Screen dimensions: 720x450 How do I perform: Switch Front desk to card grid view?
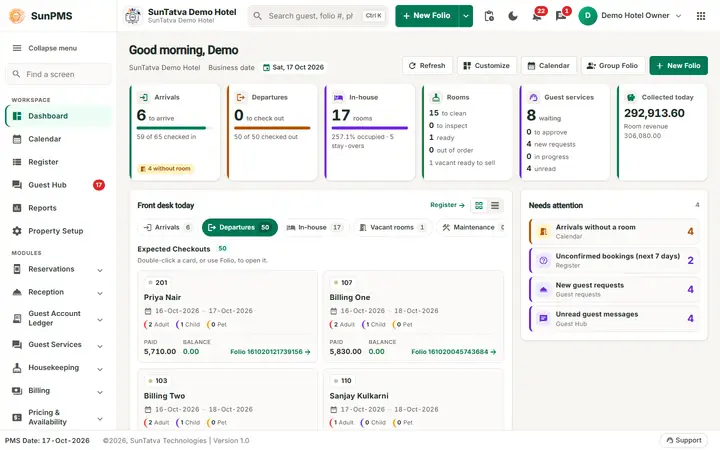479,205
